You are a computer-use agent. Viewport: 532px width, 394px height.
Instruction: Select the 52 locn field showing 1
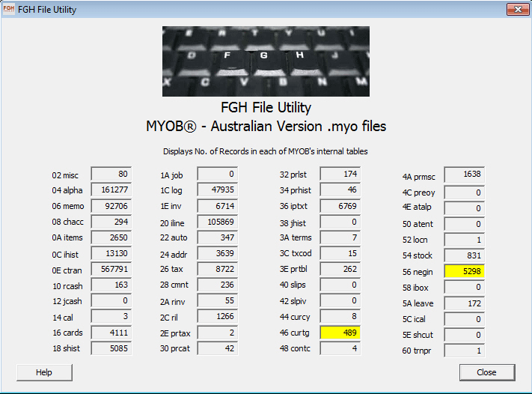point(464,240)
